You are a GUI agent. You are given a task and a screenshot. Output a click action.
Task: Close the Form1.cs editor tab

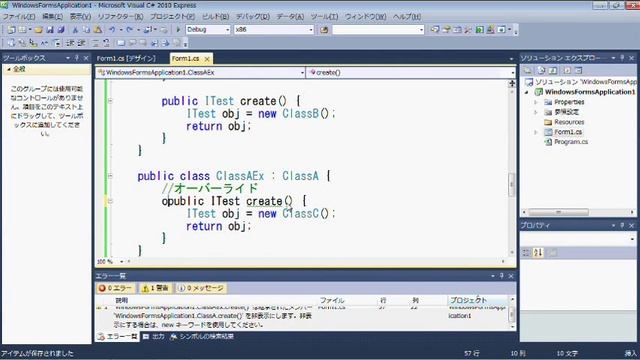(x=207, y=59)
